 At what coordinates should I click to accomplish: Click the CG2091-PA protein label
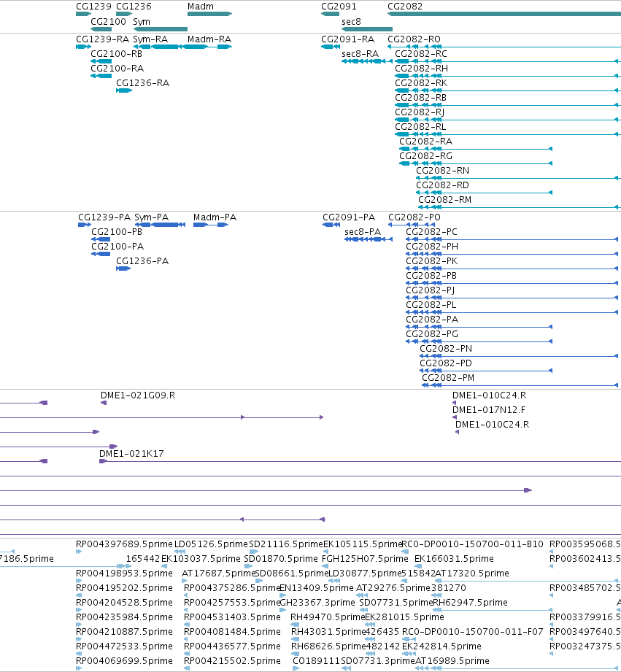349,217
